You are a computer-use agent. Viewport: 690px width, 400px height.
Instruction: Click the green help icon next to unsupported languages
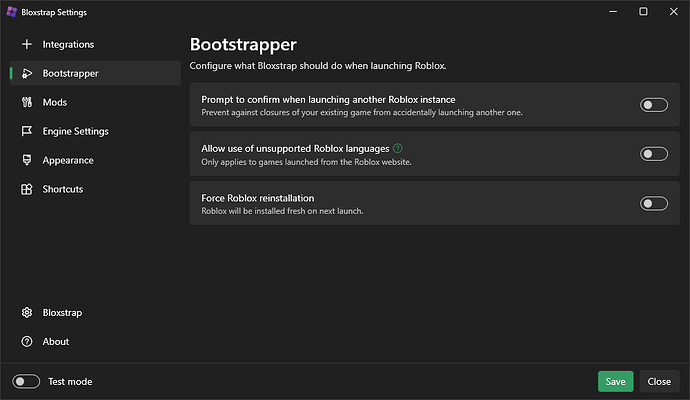point(397,148)
